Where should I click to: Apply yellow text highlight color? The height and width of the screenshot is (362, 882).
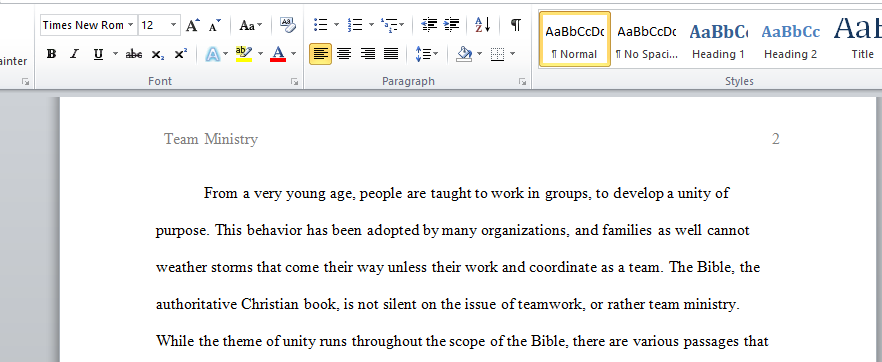(244, 55)
